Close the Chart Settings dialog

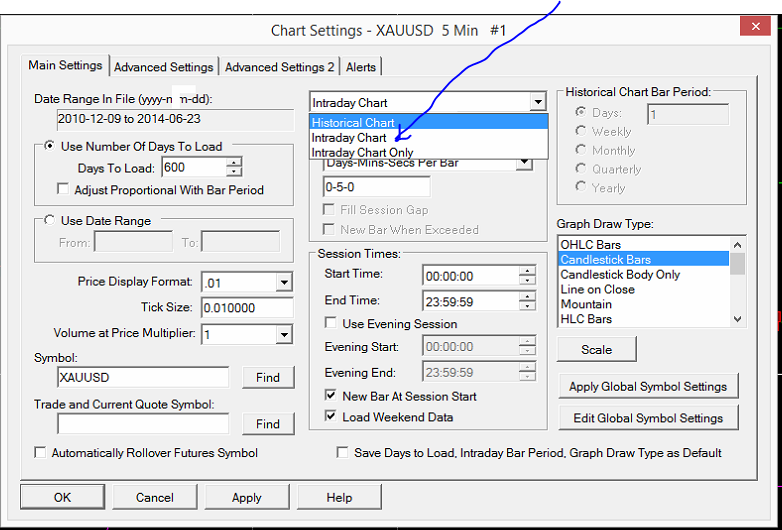pos(756,26)
